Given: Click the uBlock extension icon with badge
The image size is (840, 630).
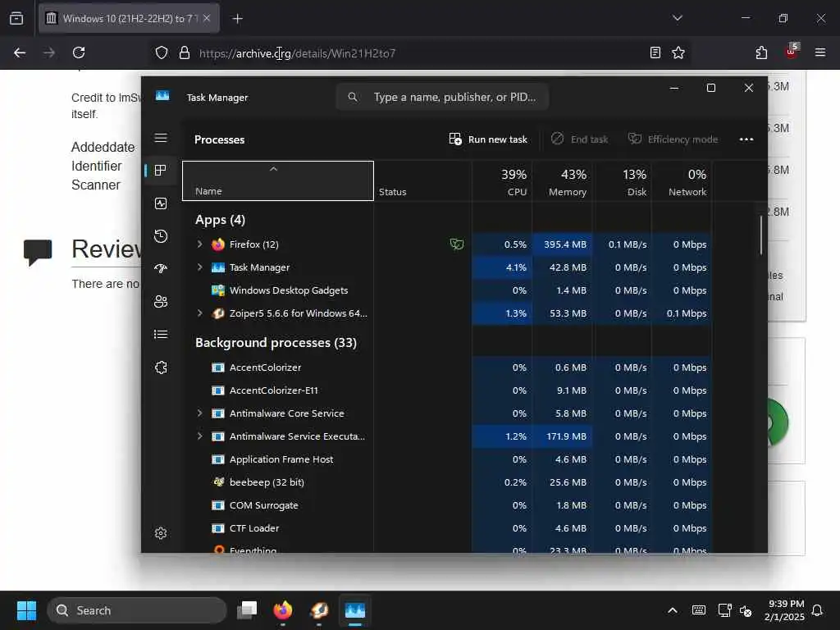Looking at the screenshot, I should pyautogui.click(x=791, y=52).
